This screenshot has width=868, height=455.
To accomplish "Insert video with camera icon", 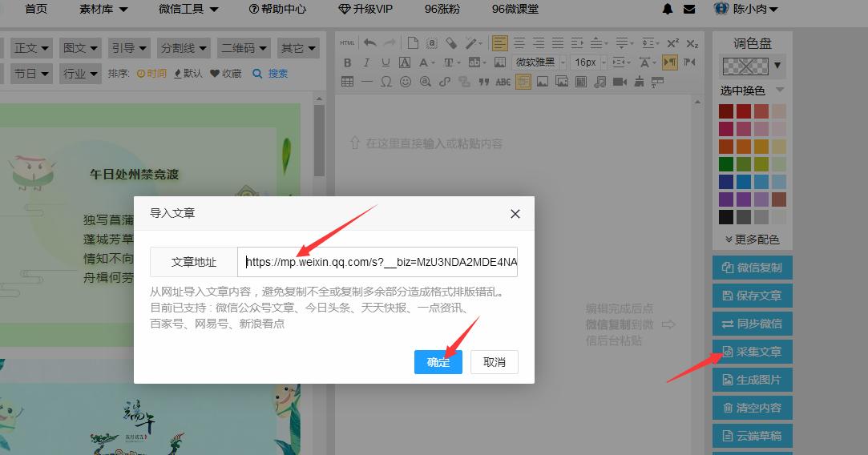I will [620, 82].
